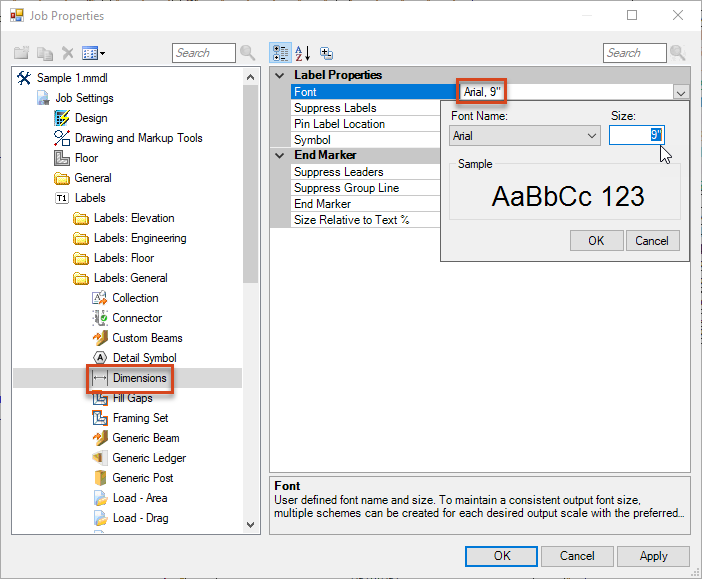Click the Generic Ledger icon

[100, 458]
